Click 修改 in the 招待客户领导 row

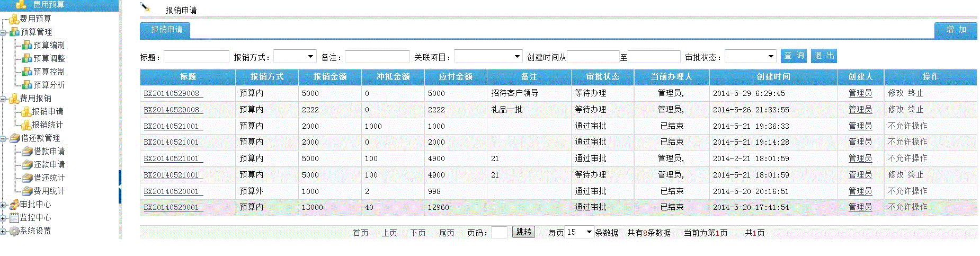pyautogui.click(x=896, y=93)
